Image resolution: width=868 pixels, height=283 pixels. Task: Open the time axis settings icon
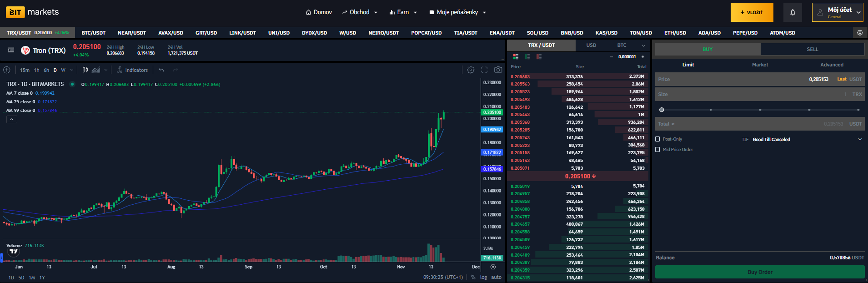(493, 267)
